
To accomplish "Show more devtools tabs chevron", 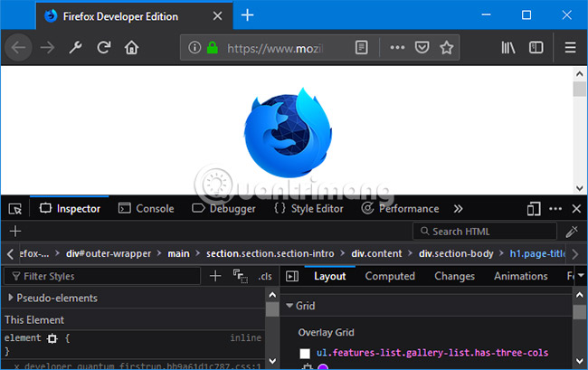I will (x=459, y=209).
